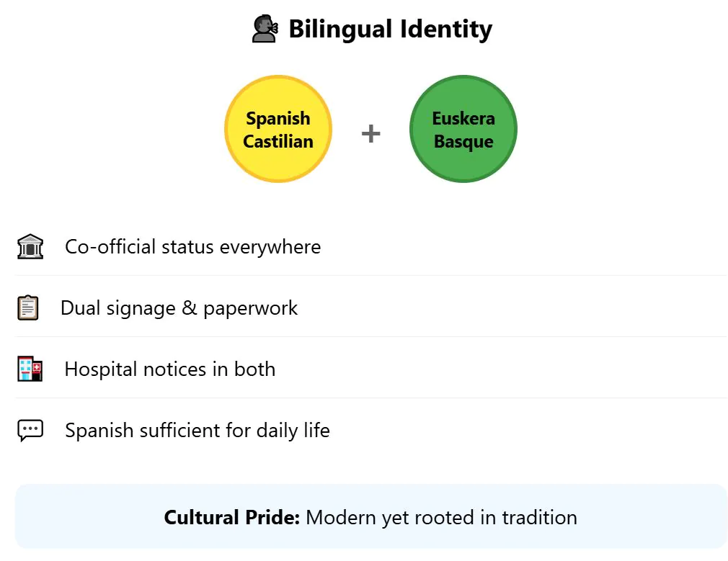Image resolution: width=728 pixels, height=561 pixels.
Task: Click the hospital icon
Action: [30, 369]
